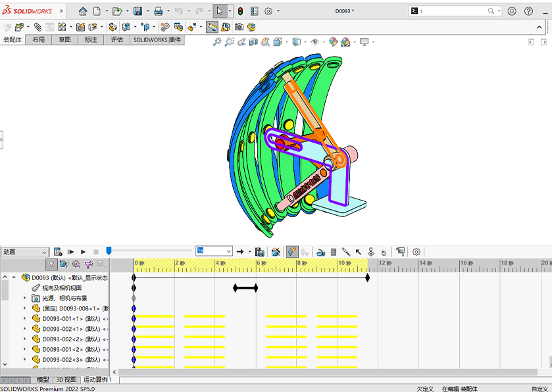Viewport: 552px width, 392px height.
Task: Toggle Hide/Show Items eye icon in view toolbar
Action: coord(315,42)
